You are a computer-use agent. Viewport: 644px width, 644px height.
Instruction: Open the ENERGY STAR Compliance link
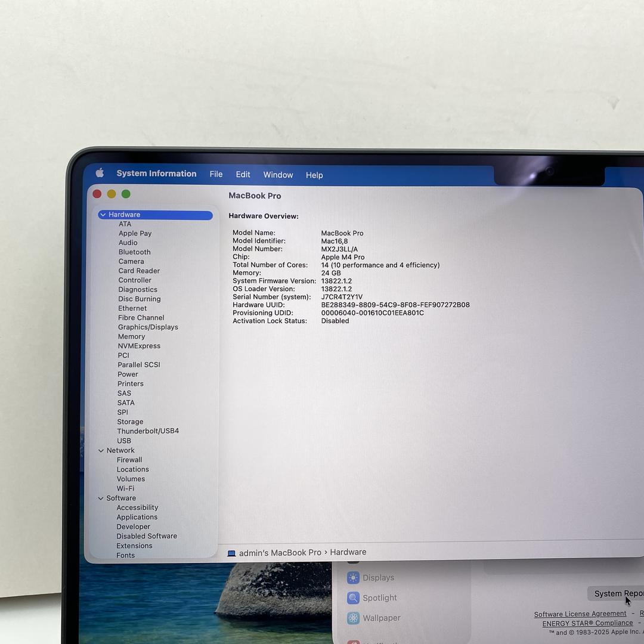[x=587, y=623]
